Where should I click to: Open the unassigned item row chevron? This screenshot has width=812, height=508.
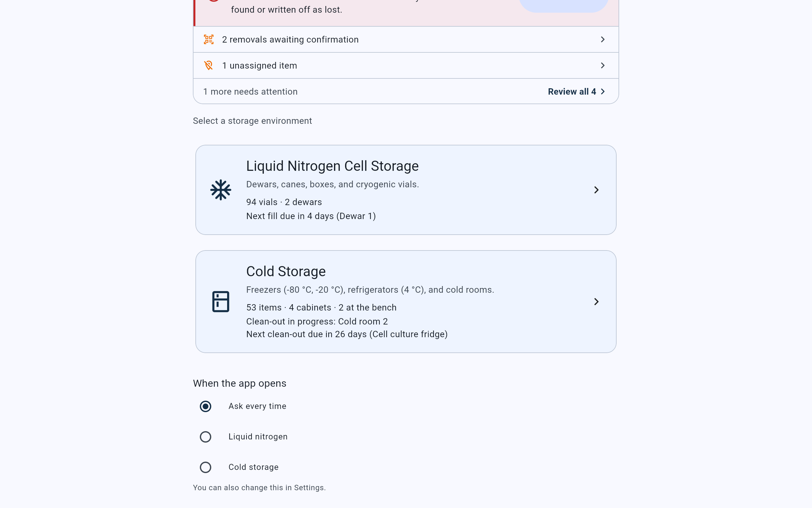[x=603, y=65]
